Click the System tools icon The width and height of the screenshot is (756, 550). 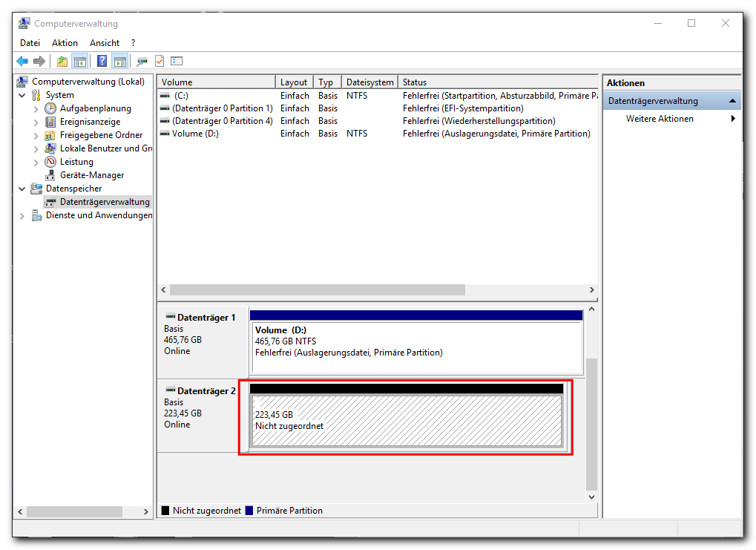tap(36, 95)
